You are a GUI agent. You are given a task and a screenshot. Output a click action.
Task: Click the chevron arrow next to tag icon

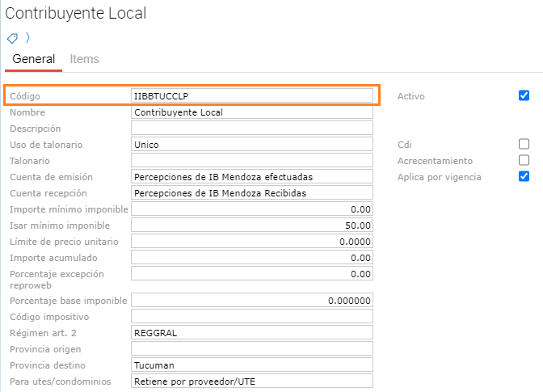(x=27, y=37)
